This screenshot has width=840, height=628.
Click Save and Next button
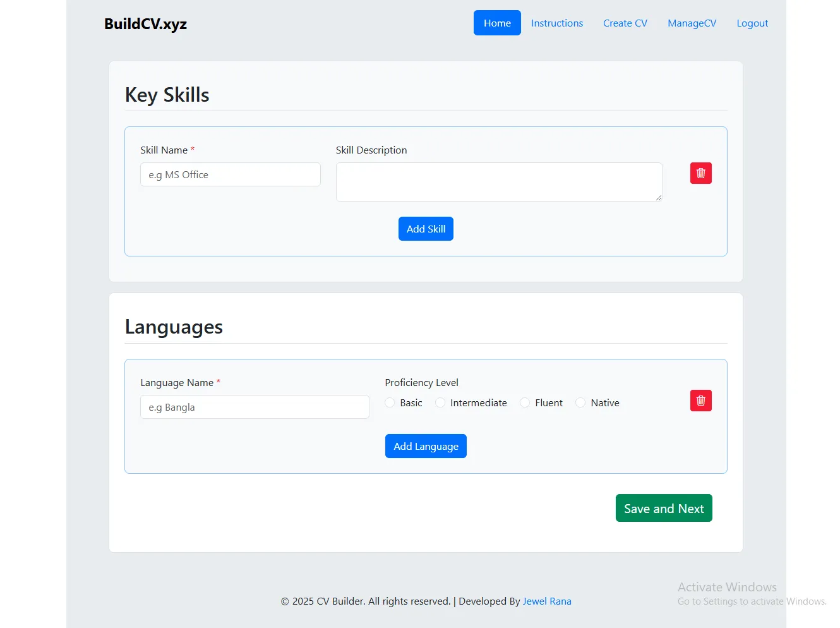click(x=664, y=509)
